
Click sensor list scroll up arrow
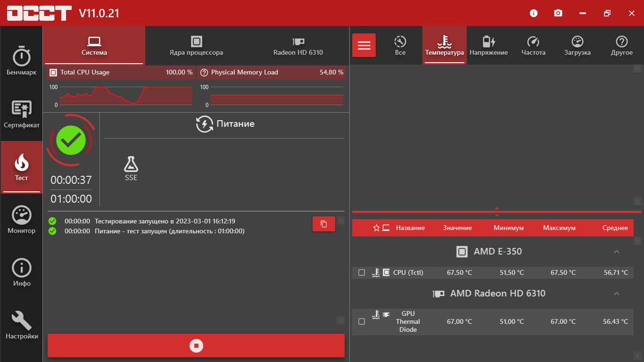[x=637, y=241]
